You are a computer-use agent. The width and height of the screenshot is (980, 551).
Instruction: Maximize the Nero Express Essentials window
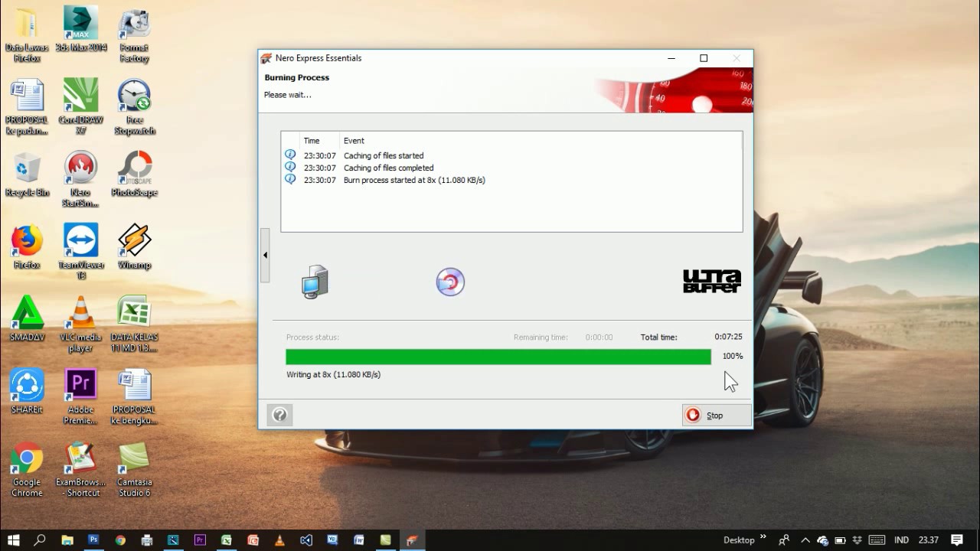pos(704,58)
